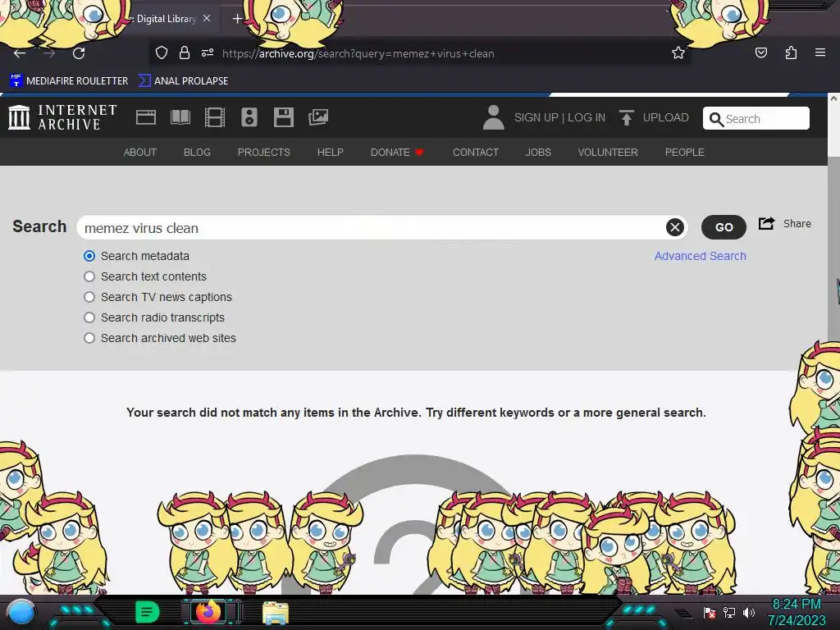Image resolution: width=840 pixels, height=630 pixels.
Task: Open the Books/Texts media icon
Action: pyautogui.click(x=180, y=117)
